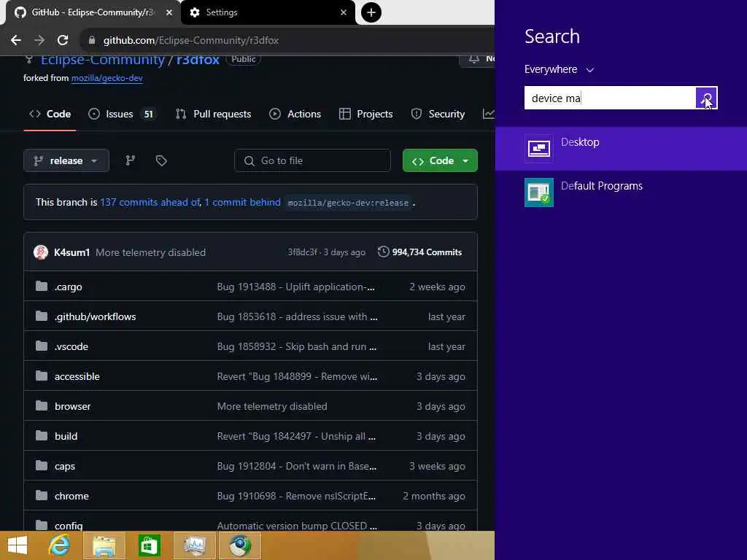The height and width of the screenshot is (560, 747).
Task: Open the Pull requests tab
Action: click(x=213, y=114)
